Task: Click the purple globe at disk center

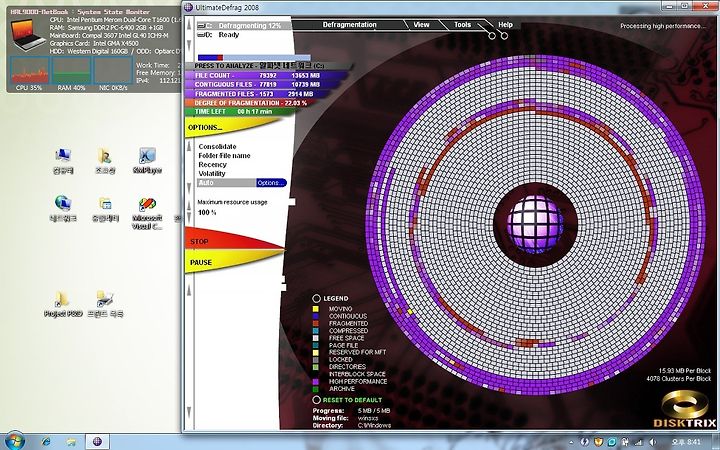Action: 535,225
